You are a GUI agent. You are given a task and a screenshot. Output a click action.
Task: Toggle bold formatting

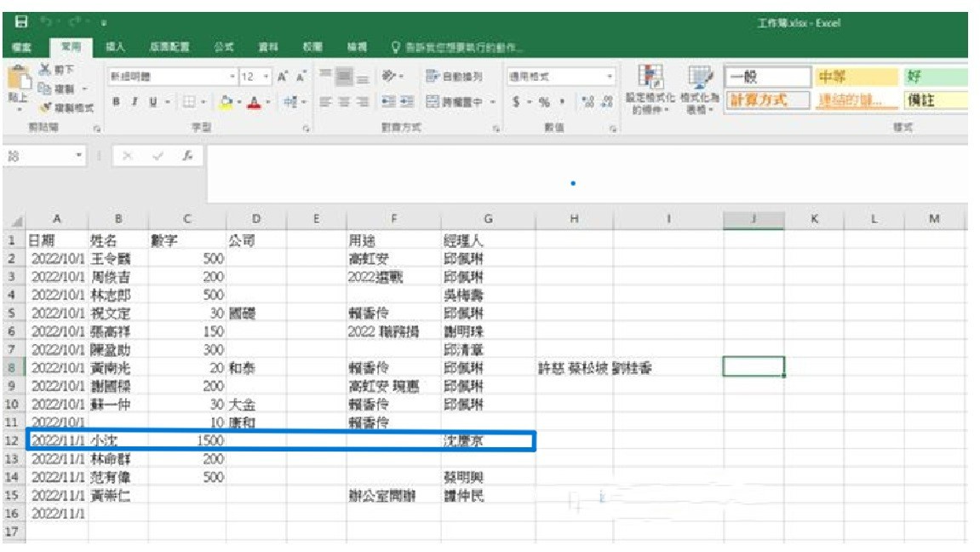point(115,101)
